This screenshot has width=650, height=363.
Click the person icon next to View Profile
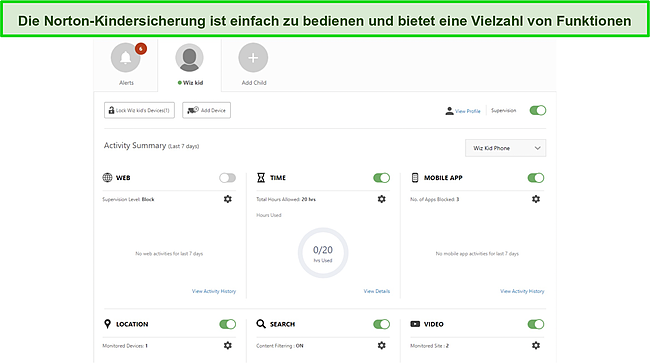tap(449, 111)
